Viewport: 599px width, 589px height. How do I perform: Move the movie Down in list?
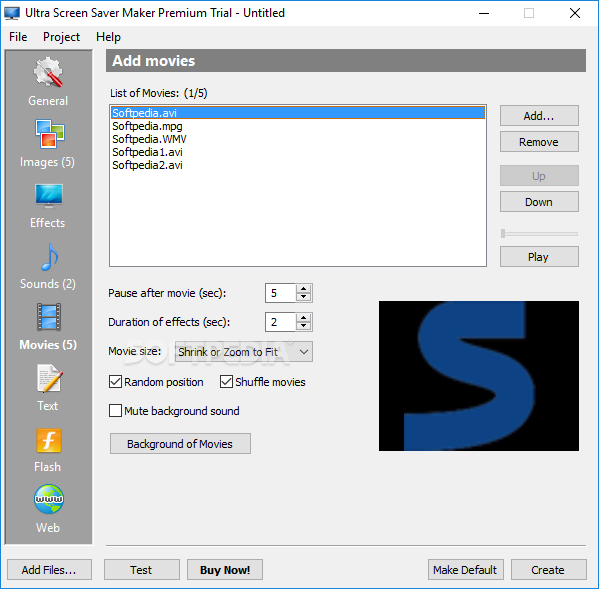tap(539, 202)
